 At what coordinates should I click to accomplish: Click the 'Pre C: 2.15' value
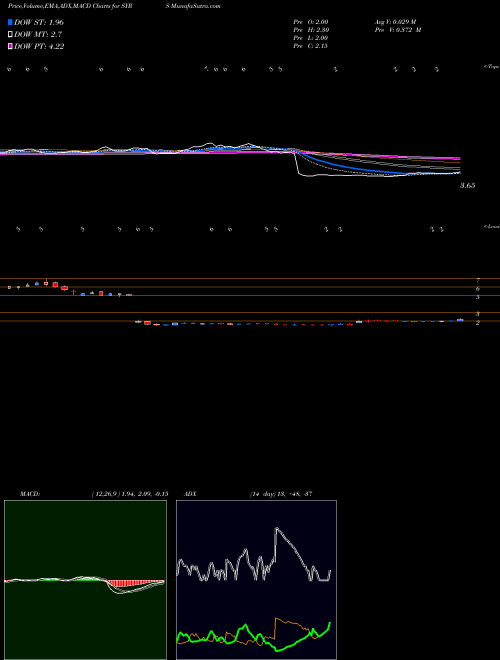[x=311, y=46]
